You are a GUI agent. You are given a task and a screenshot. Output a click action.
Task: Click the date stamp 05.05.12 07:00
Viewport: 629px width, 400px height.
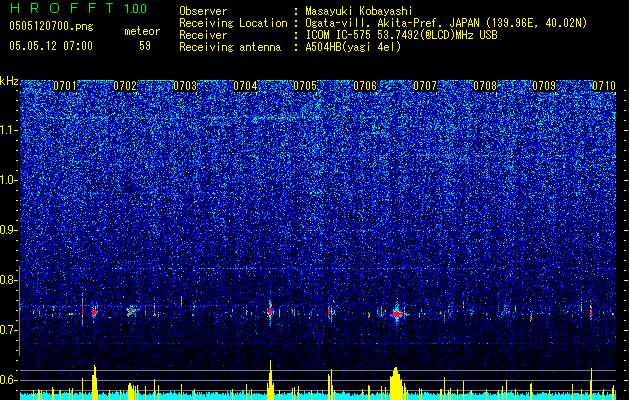tap(51, 46)
